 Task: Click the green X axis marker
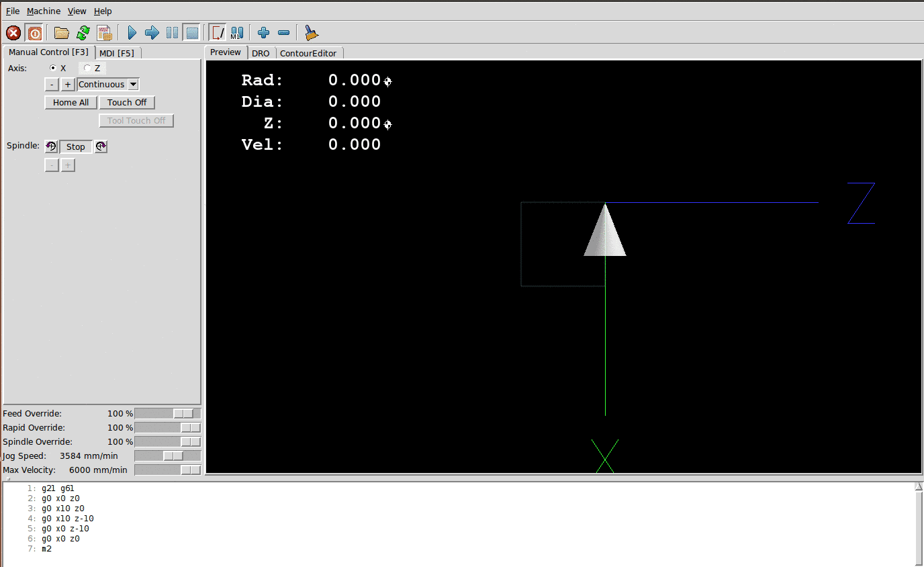point(605,456)
